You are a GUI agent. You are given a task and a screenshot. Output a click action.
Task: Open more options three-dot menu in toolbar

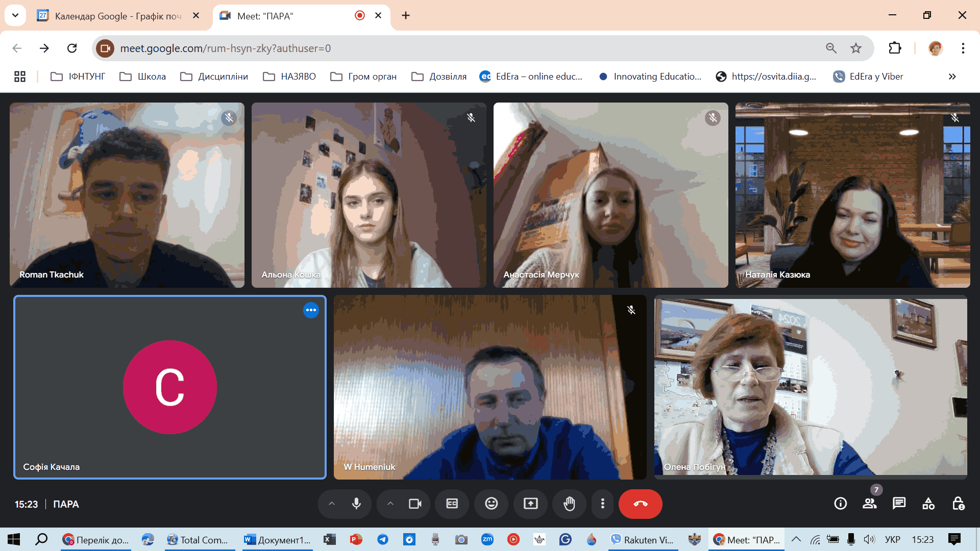pyautogui.click(x=603, y=504)
